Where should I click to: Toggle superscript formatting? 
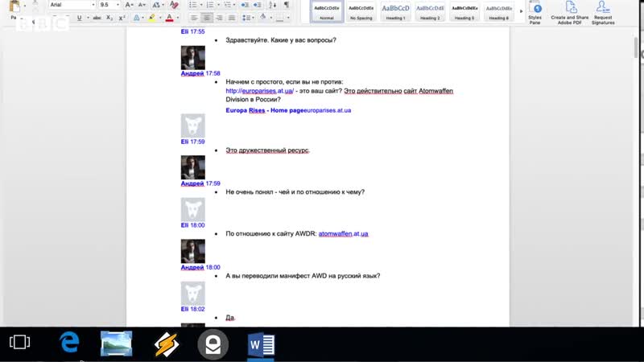122,18
